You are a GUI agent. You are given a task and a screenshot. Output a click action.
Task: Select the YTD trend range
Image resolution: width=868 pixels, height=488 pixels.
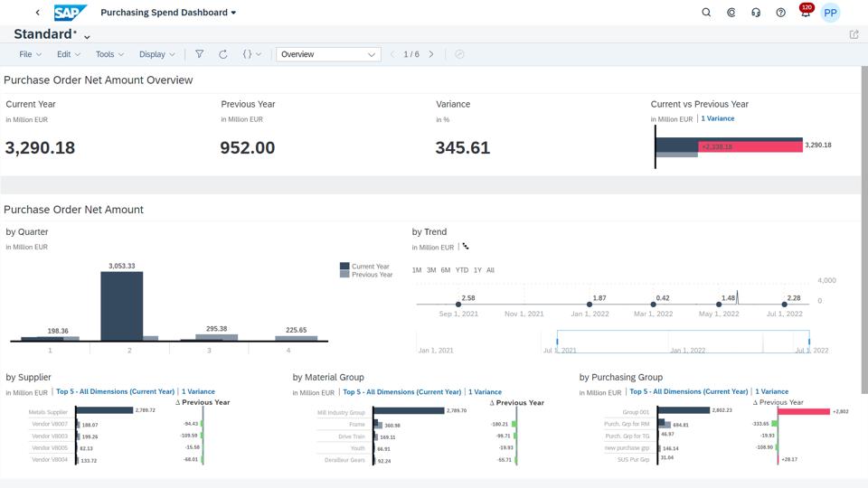pos(462,270)
